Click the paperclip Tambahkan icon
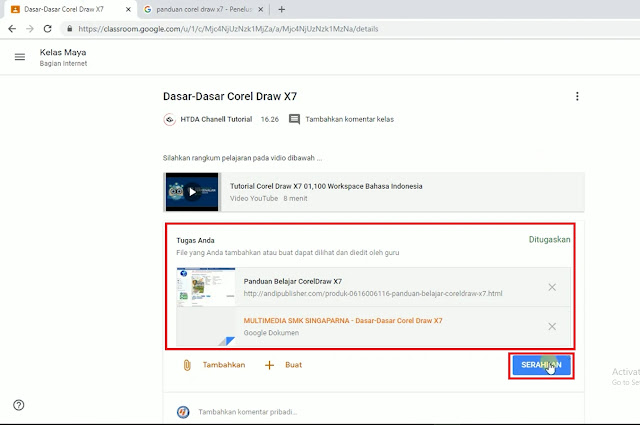 click(187, 365)
